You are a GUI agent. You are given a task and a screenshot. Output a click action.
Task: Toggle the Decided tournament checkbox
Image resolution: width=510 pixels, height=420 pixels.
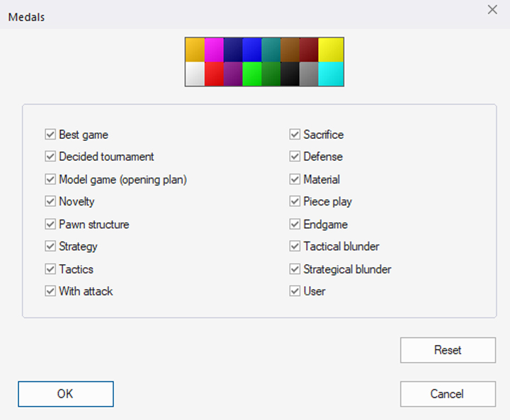click(x=50, y=157)
